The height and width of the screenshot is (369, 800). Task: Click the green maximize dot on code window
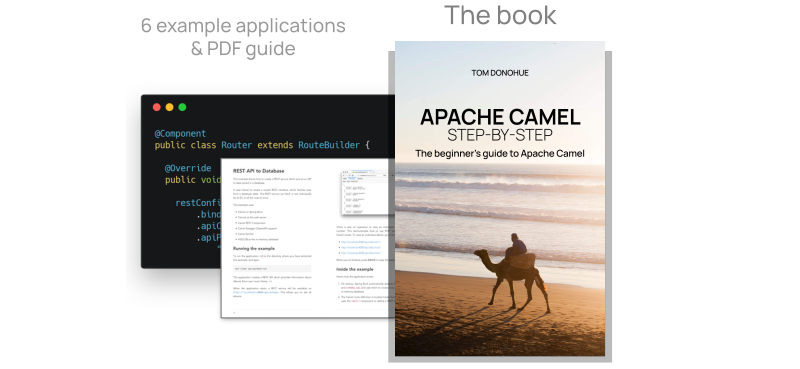(182, 107)
